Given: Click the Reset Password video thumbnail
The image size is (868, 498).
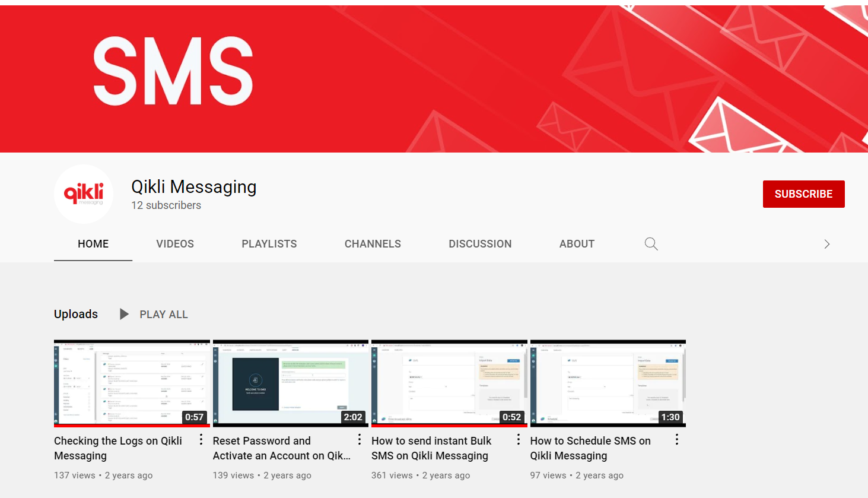Looking at the screenshot, I should 291,383.
